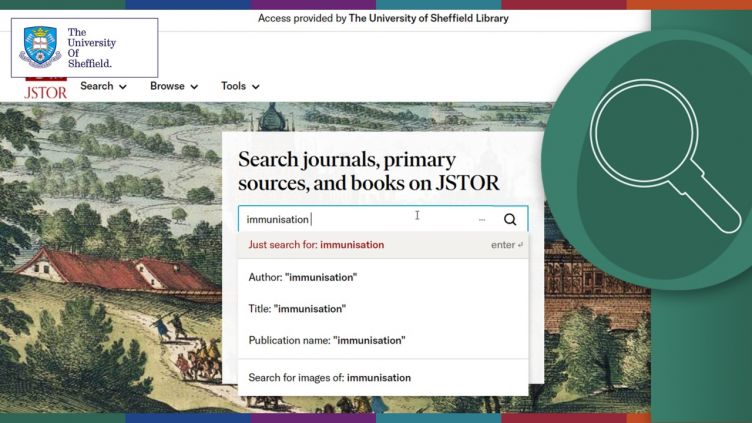Click the University of Sheffield crest logo
Viewport: 752px width, 423px height.
click(x=40, y=47)
